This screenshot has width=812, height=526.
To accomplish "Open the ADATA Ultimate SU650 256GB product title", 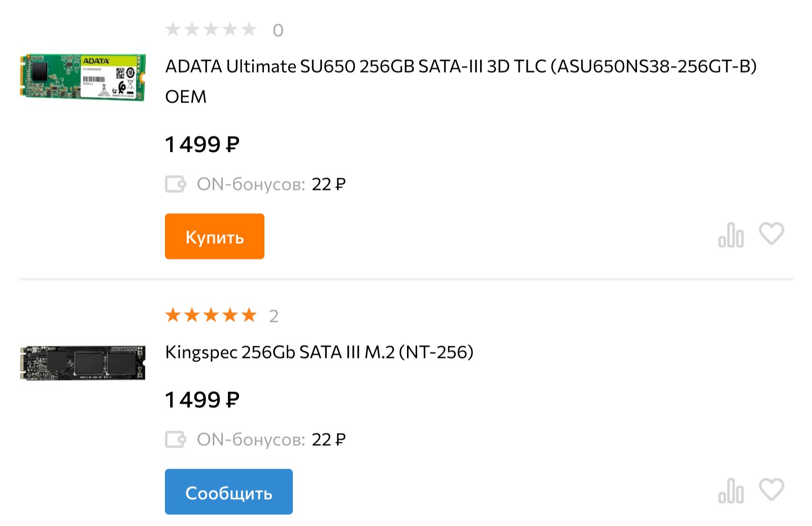I will (460, 67).
